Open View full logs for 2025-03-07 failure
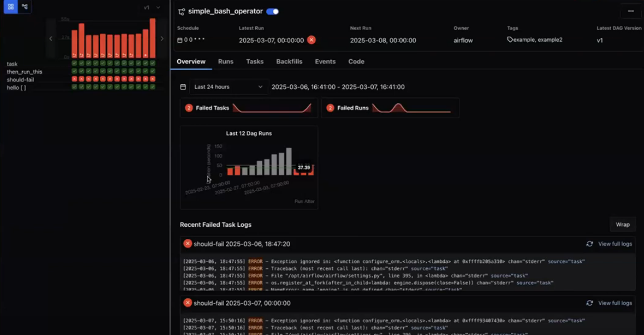The width and height of the screenshot is (644, 335). 615,303
